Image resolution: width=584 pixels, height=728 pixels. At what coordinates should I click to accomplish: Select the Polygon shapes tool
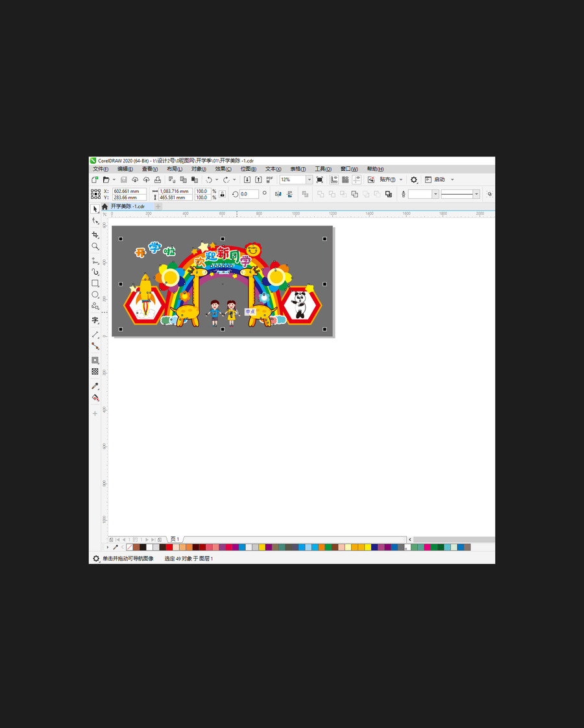95,306
